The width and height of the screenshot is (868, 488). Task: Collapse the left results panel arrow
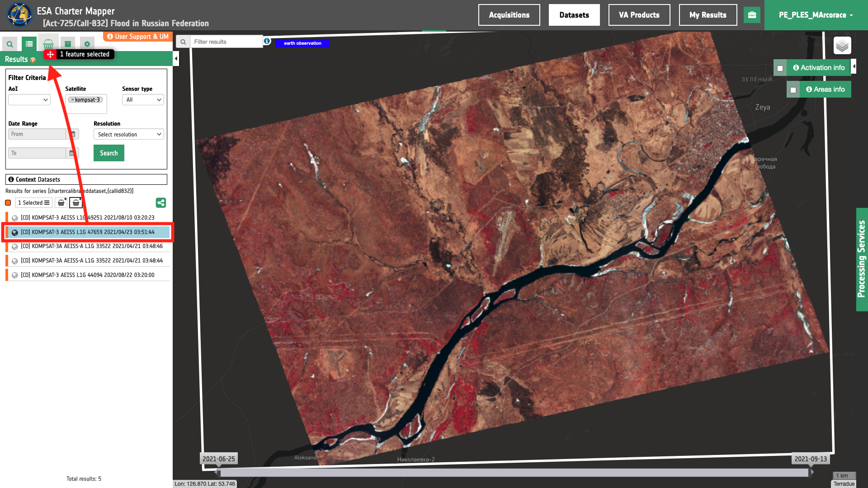176,59
